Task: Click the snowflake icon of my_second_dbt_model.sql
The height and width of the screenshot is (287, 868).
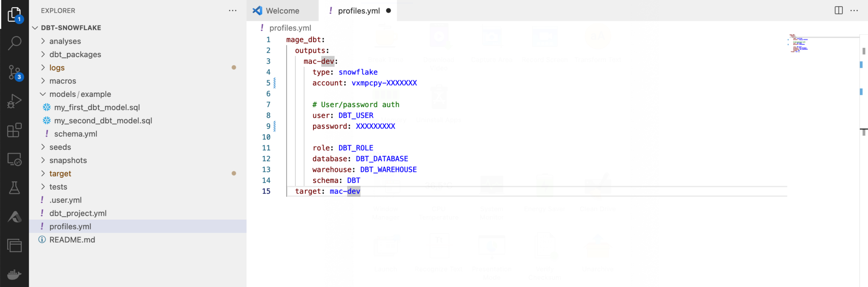Action: (x=47, y=120)
